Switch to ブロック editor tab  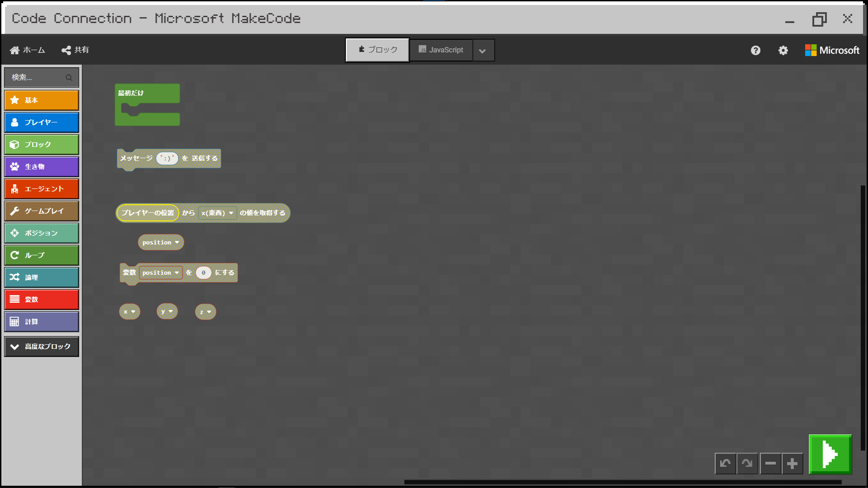point(377,50)
